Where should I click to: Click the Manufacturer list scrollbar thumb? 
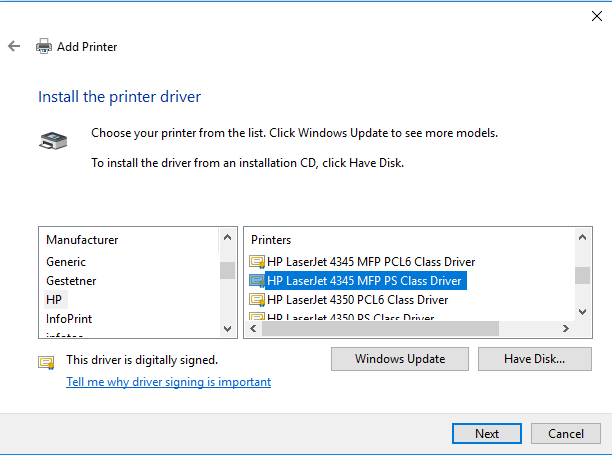(x=228, y=270)
